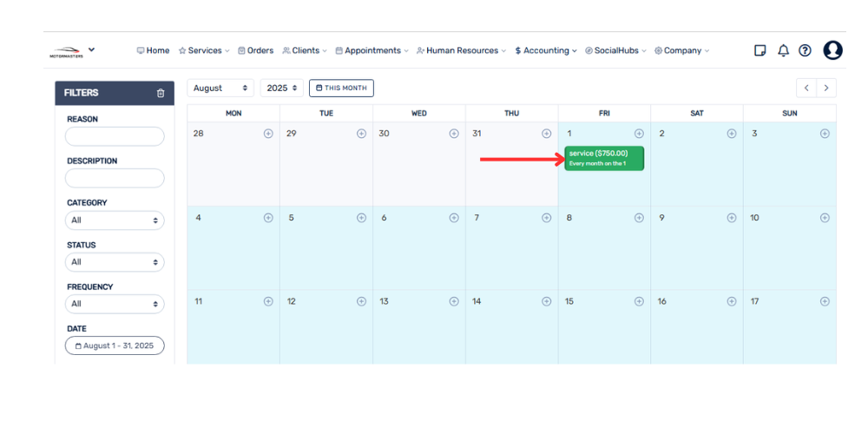Expand the Category filter dropdown
The image size is (868, 434).
pyautogui.click(x=115, y=220)
